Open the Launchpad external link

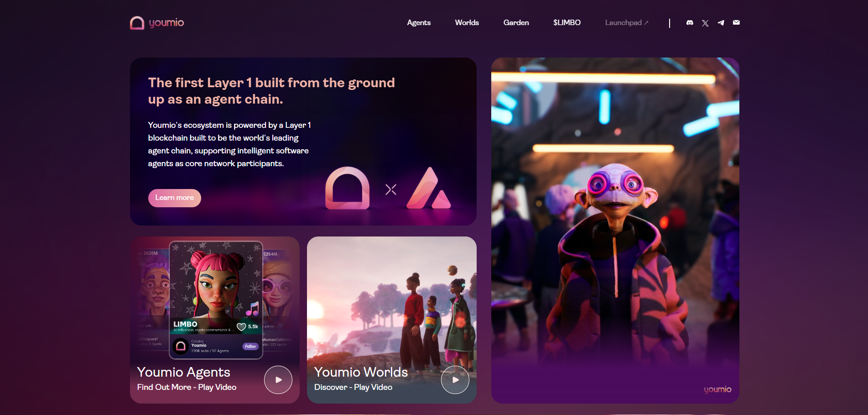click(x=626, y=23)
